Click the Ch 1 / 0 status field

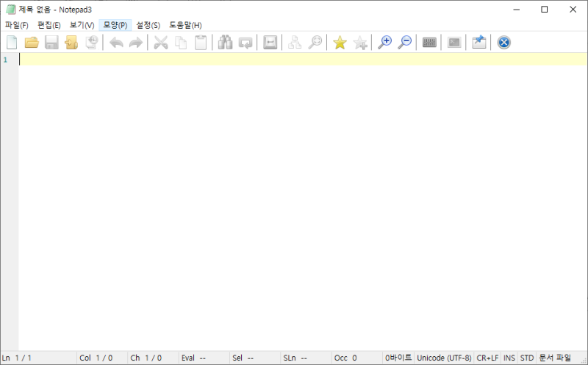153,358
